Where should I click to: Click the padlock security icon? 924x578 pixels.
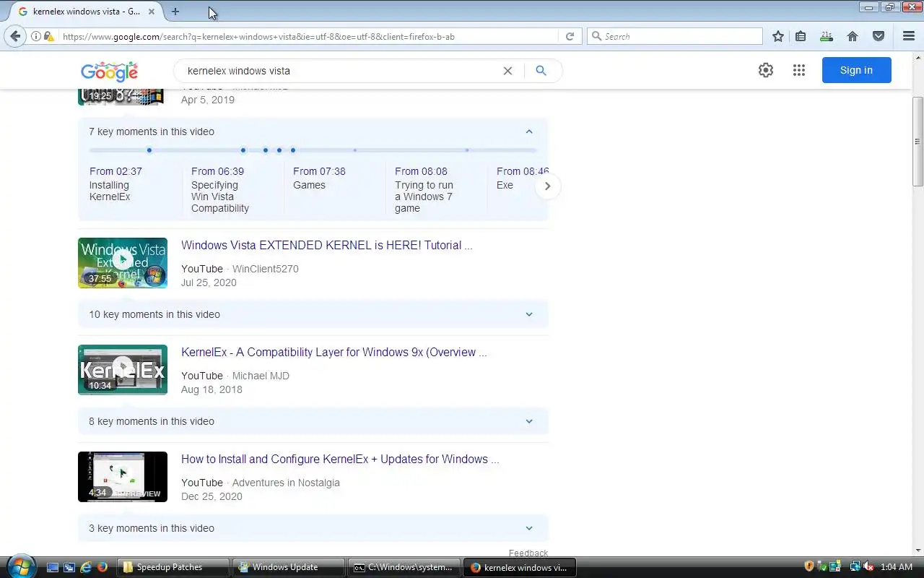click(x=48, y=36)
